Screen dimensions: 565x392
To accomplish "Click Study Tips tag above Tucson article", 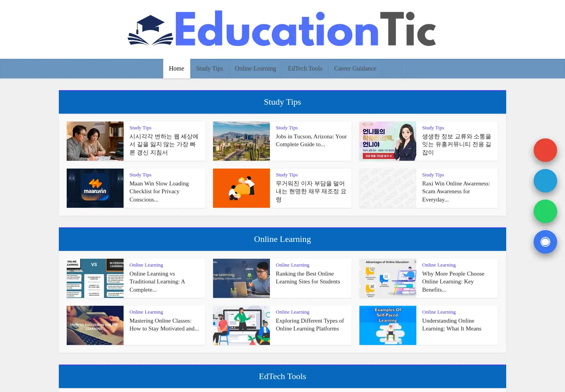I will (x=287, y=128).
